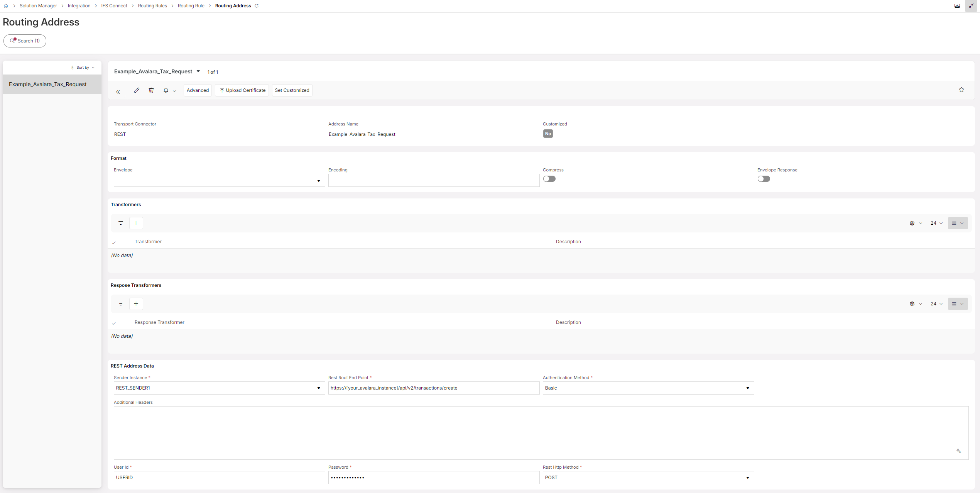Mark page as favorite with star icon
The width and height of the screenshot is (980, 493).
[961, 90]
